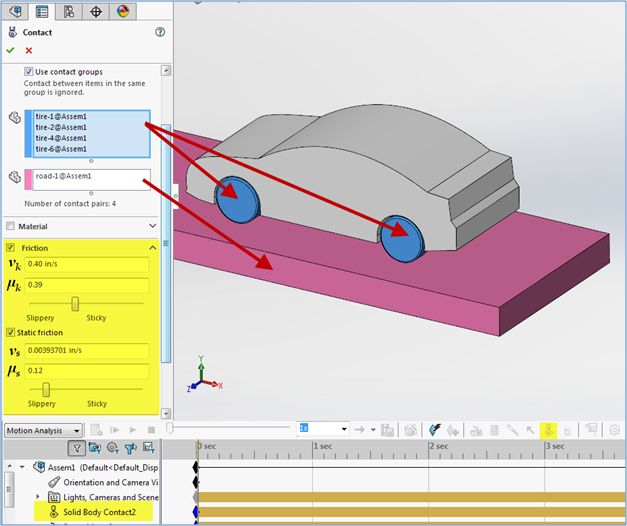Click the Gravity icon

point(567,431)
